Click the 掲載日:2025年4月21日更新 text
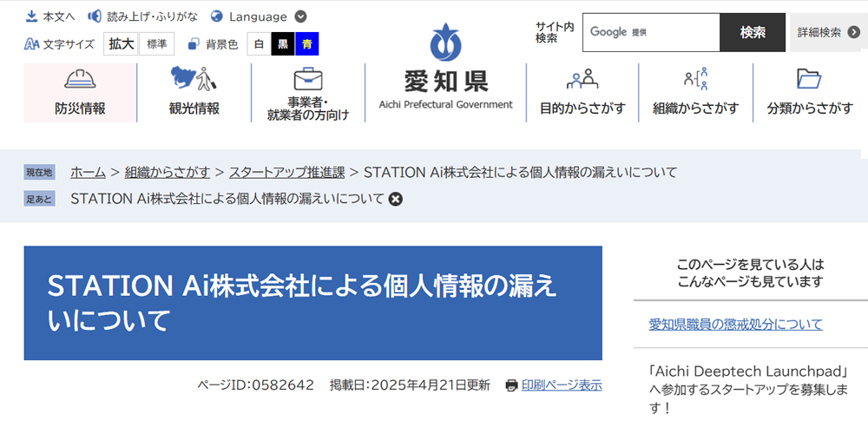The width and height of the screenshot is (868, 421). point(410,385)
